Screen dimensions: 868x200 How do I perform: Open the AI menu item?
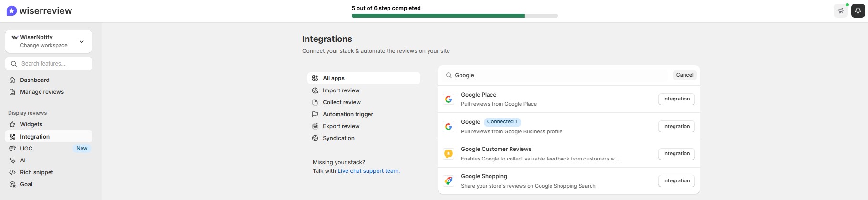tap(49, 160)
